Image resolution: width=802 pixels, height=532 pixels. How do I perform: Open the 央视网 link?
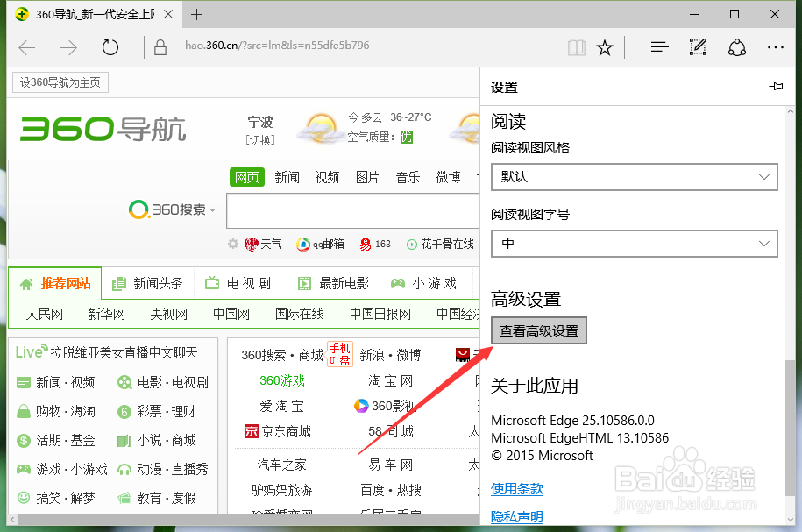click(x=169, y=314)
